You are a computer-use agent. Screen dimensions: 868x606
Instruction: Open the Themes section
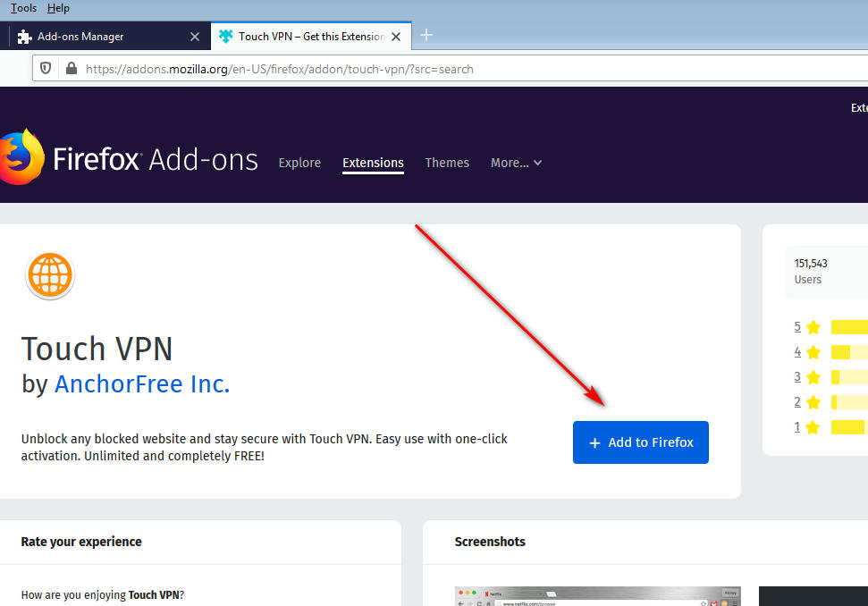[447, 163]
